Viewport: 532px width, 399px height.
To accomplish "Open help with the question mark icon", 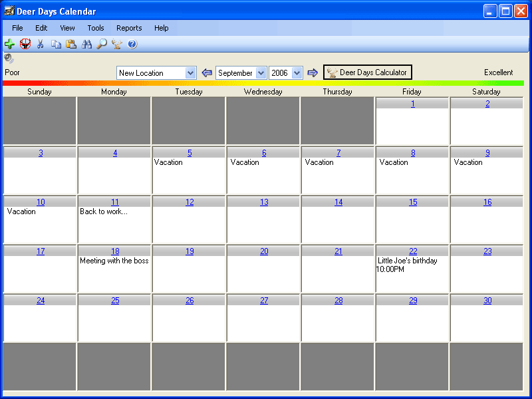I will point(132,44).
